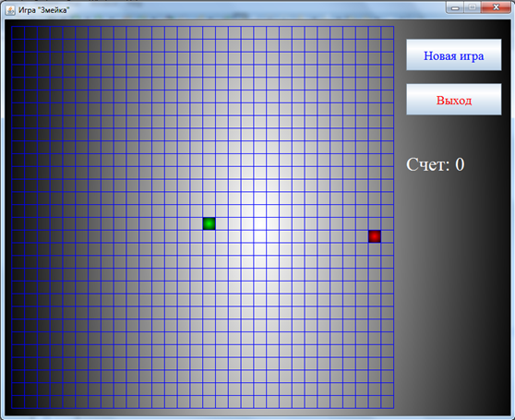Click the Java icon in title bar
This screenshot has height=420, width=515.
pos(10,10)
